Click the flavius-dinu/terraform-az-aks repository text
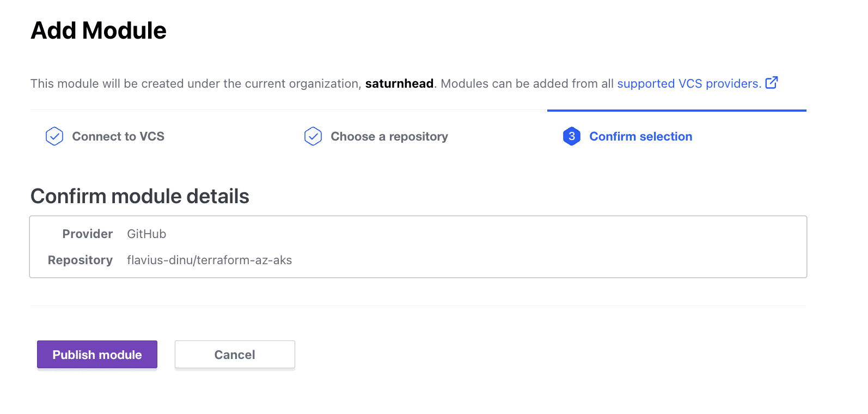This screenshot has height=414, width=868. click(x=210, y=260)
